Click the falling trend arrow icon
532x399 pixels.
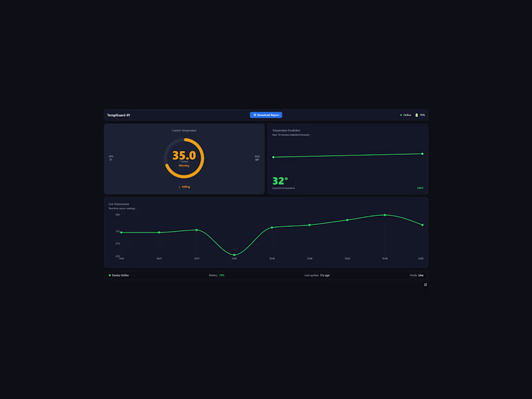pos(179,187)
